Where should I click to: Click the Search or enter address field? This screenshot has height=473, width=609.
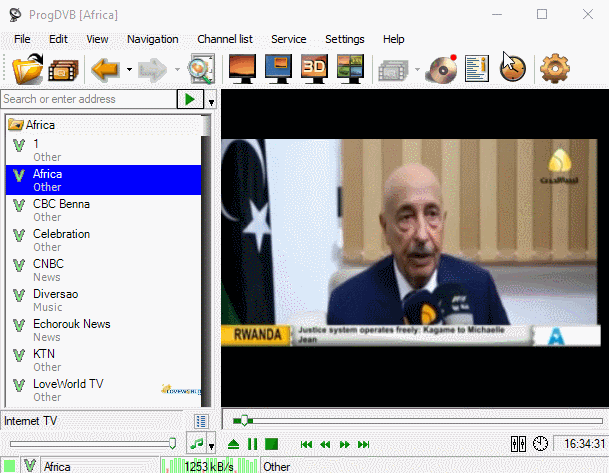point(89,99)
